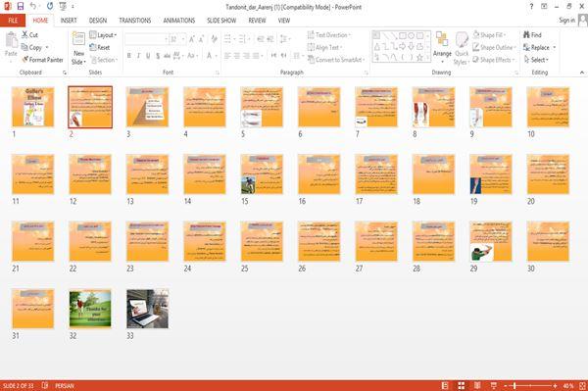Convert text to SmartArt
Viewport: 588px width, 391px height.
tap(335, 60)
